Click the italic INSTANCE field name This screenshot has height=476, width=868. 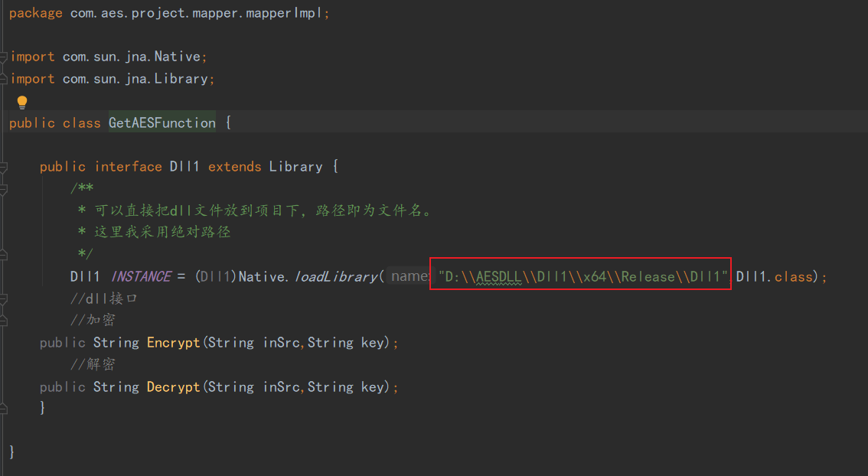click(x=141, y=276)
